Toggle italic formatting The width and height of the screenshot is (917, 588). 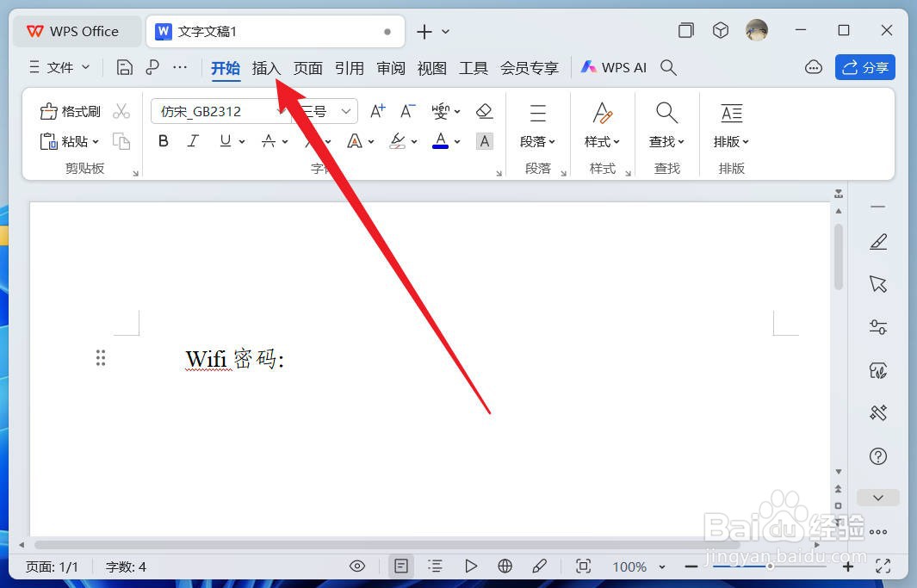(x=192, y=140)
